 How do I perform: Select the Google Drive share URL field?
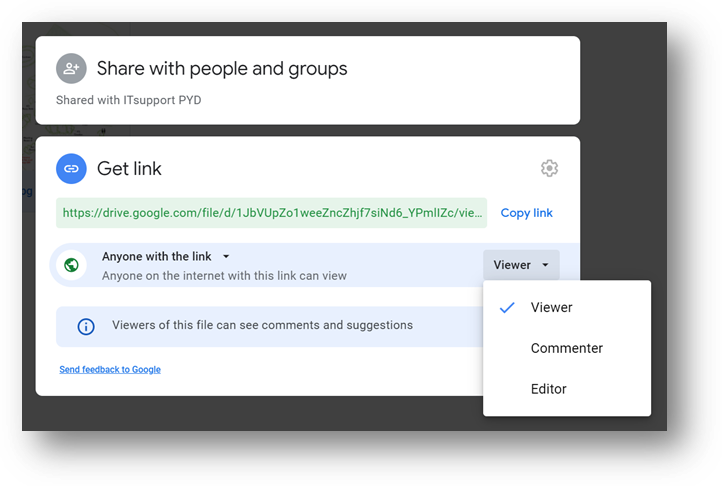272,213
